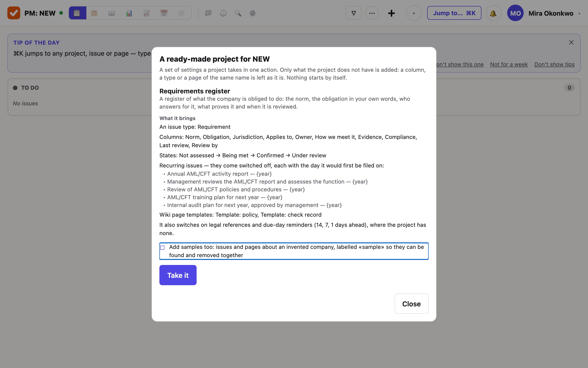The height and width of the screenshot is (368, 588).
Task: Click the "States: Not assessed" workflow line
Action: [x=243, y=155]
